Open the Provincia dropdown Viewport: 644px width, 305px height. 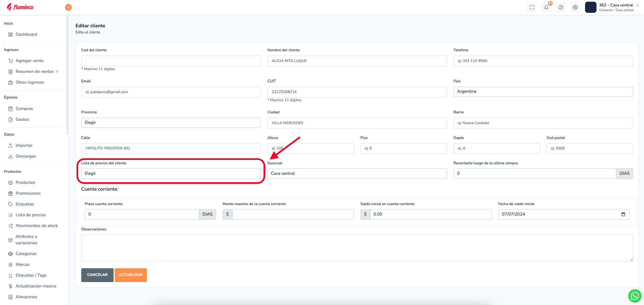171,123
